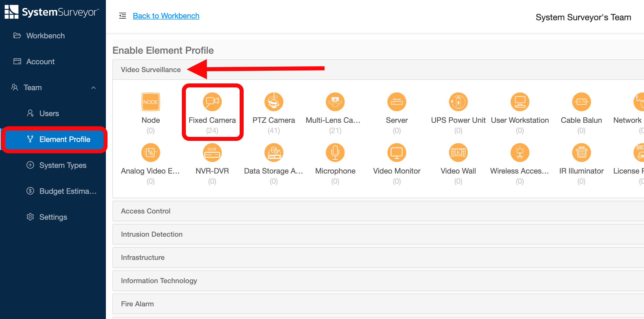Open the UPS Power Unit icon
The width and height of the screenshot is (644, 319).
[x=458, y=102]
